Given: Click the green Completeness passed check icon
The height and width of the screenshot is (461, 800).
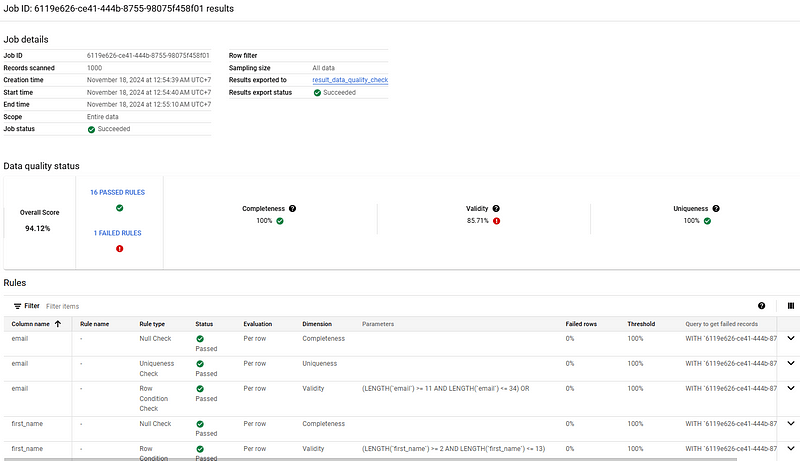Looking at the screenshot, I should tap(280, 221).
